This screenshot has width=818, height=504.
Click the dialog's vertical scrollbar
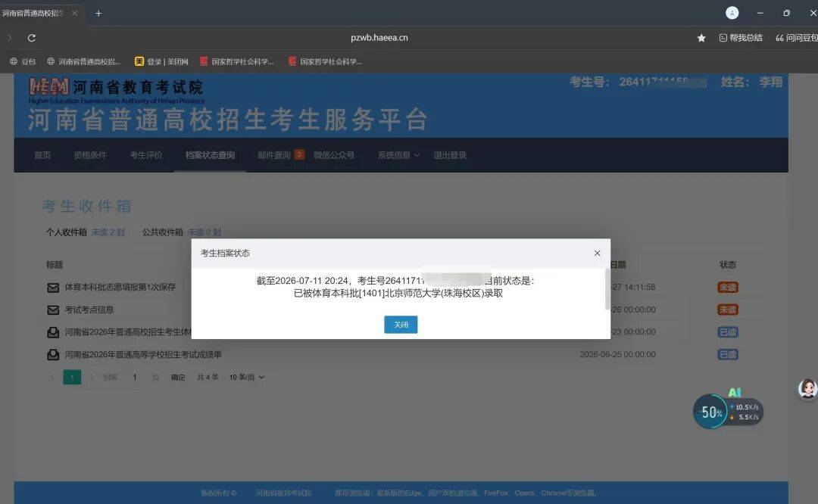[607, 289]
